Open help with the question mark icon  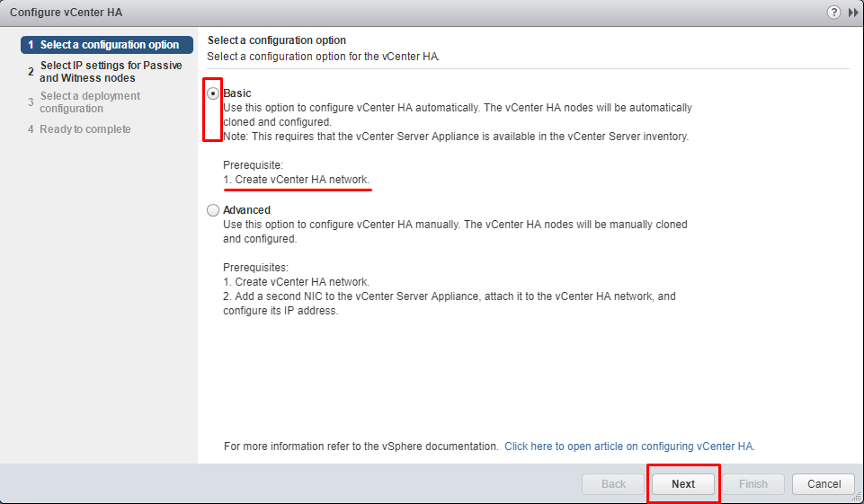[833, 12]
